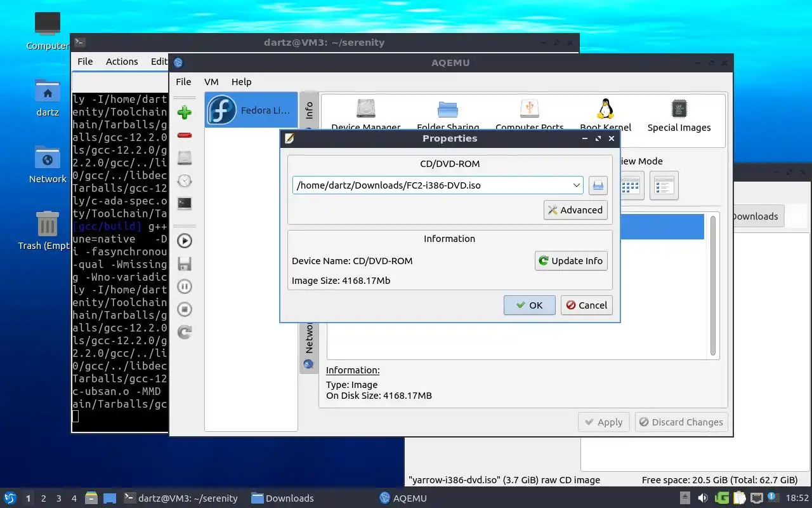Open the Network desktop icon
This screenshot has width=812, height=508.
pos(48,165)
